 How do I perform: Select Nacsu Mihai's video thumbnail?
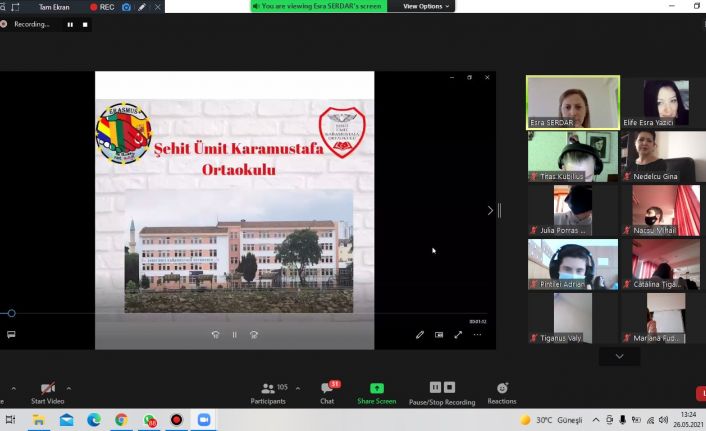[666, 210]
